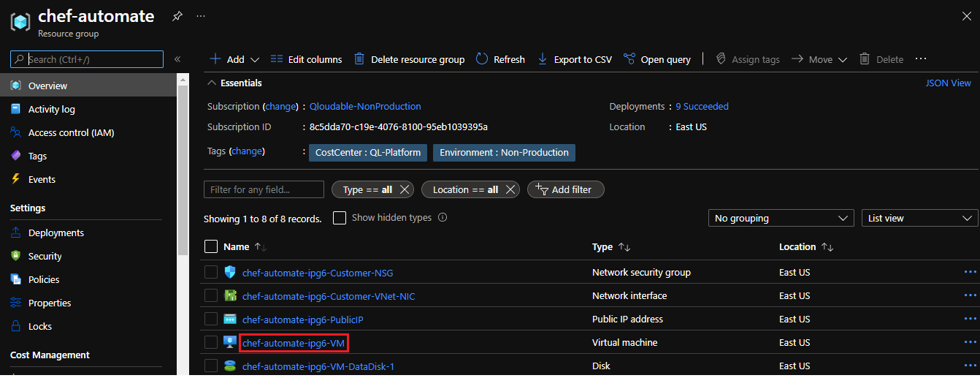Open Activity log in sidebar
The height and width of the screenshot is (378, 980).
click(51, 109)
